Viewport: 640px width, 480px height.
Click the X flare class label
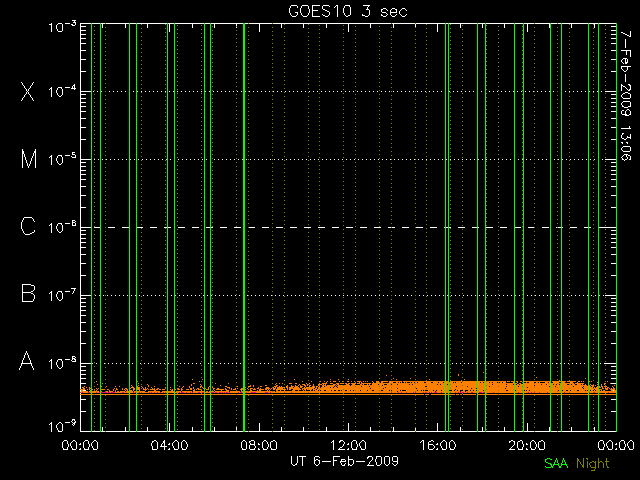click(28, 91)
